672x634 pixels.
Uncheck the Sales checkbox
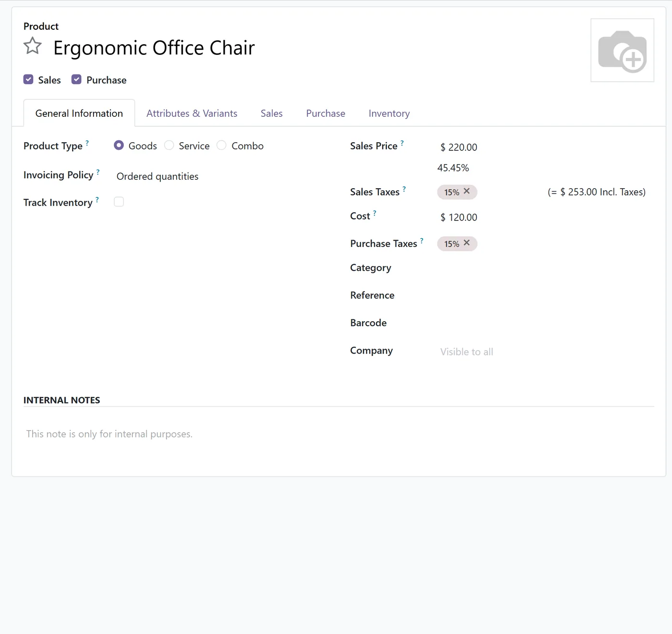28,80
